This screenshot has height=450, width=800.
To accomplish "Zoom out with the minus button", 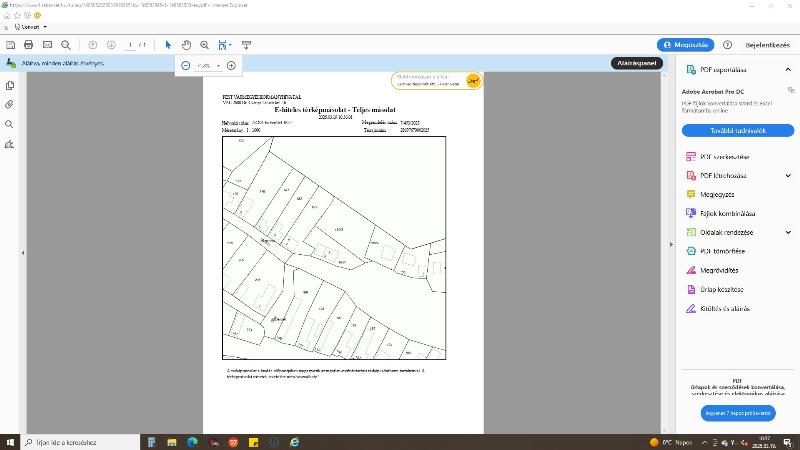I will click(x=186, y=66).
